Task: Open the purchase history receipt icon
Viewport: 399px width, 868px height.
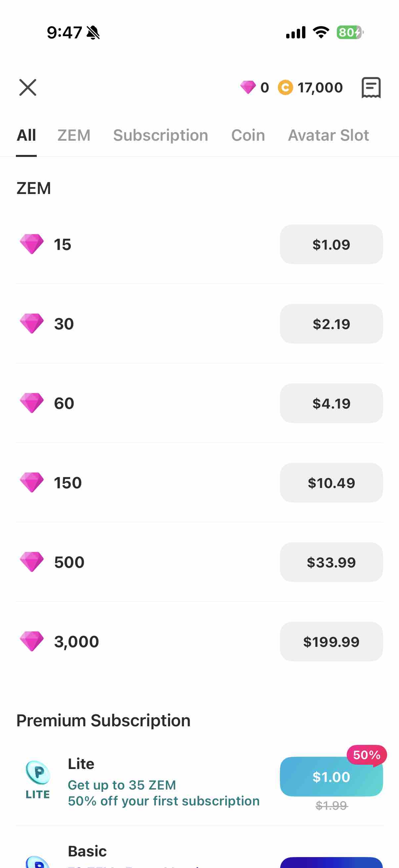Action: coord(371,88)
